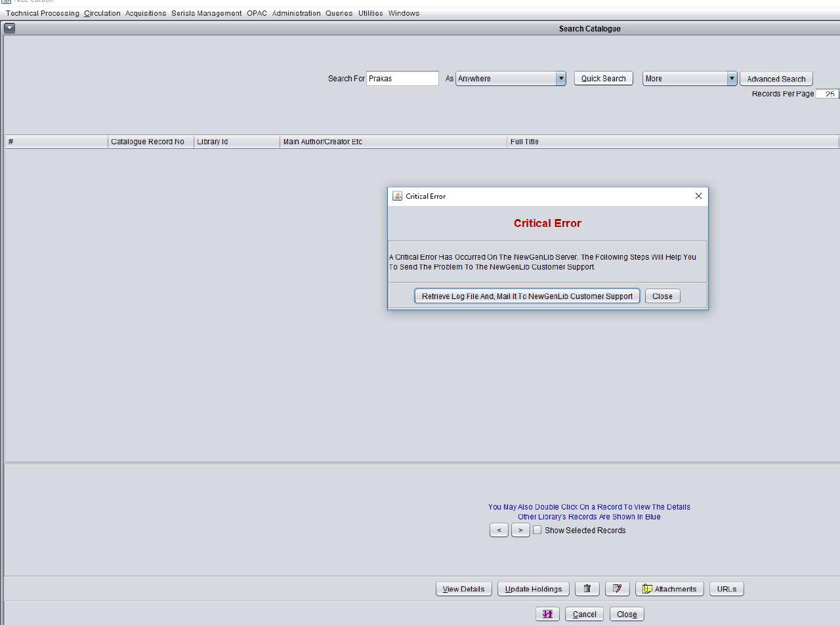Click Retrieve Log File and mail button

527,296
